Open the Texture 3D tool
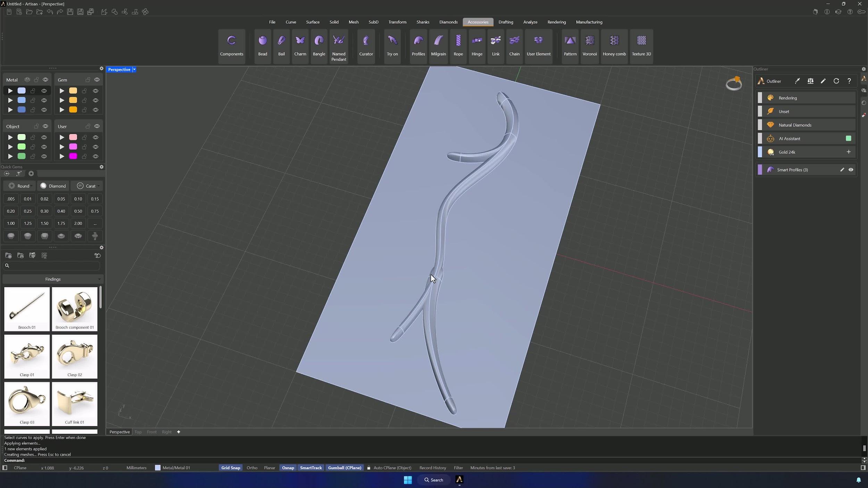This screenshot has width=868, height=488. click(x=641, y=46)
